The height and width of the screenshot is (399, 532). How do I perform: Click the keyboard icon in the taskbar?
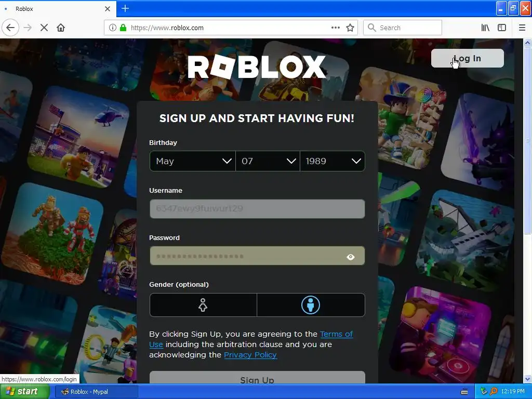tap(464, 392)
